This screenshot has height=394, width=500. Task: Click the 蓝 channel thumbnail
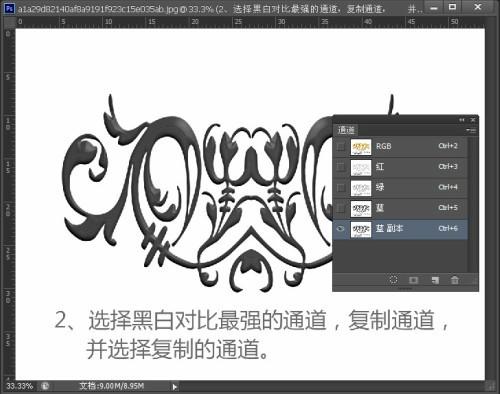point(361,209)
